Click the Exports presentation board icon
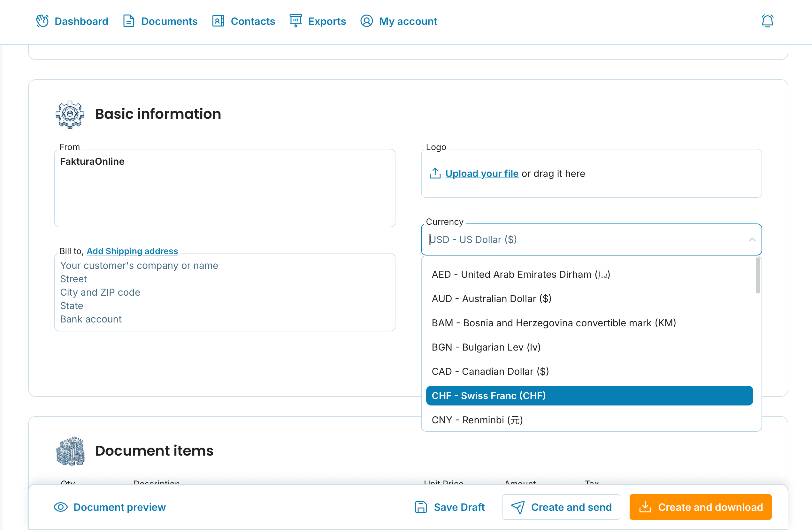812x530 pixels. pos(295,21)
